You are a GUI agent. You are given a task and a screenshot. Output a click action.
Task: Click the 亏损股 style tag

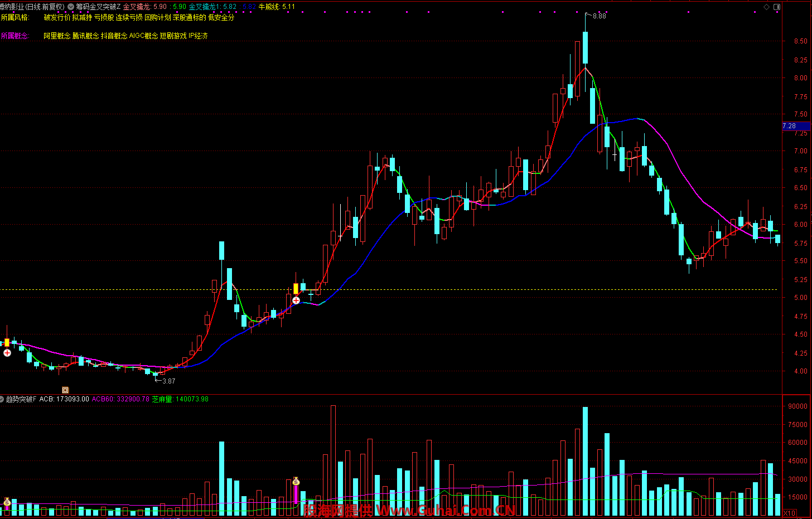pyautogui.click(x=104, y=17)
